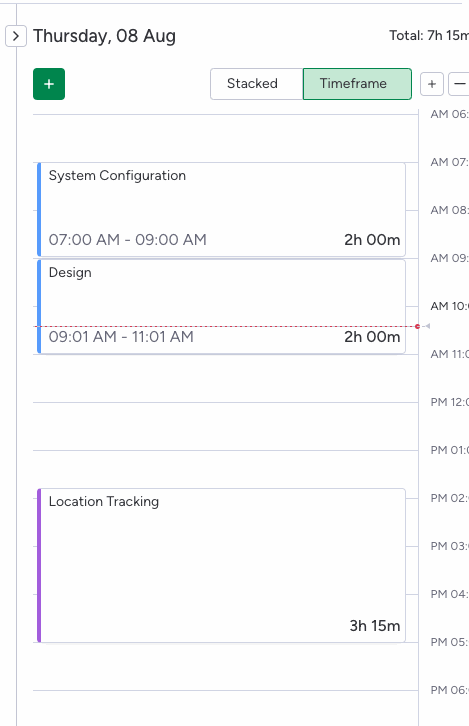469x726 pixels.
Task: Click the 07:00 AM - 09:00 AM time range
Action: coord(127,239)
